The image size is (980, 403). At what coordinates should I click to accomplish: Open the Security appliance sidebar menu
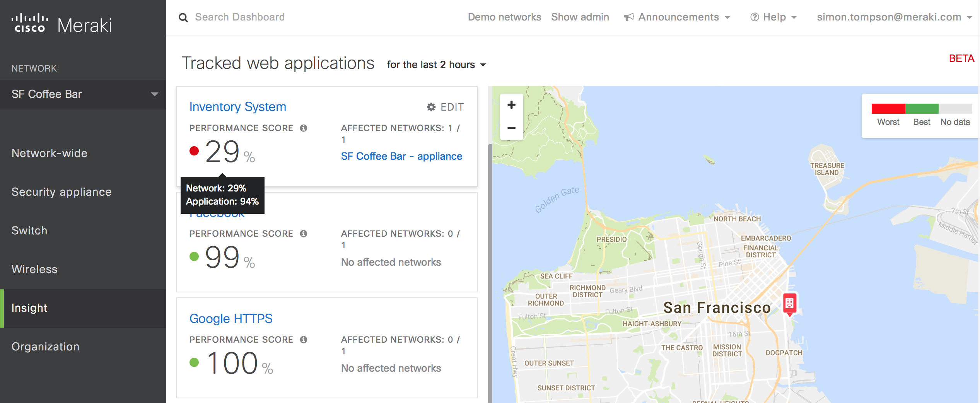coord(61,192)
